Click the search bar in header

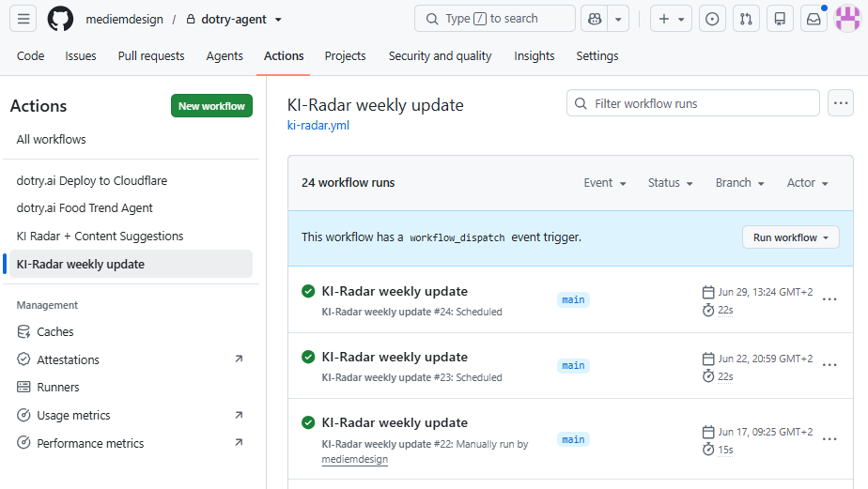click(495, 19)
